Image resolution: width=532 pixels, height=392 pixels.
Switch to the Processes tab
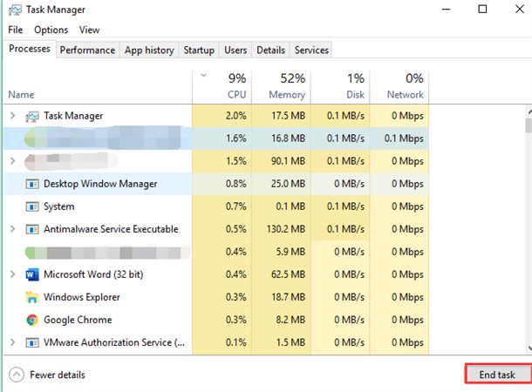pyautogui.click(x=30, y=49)
